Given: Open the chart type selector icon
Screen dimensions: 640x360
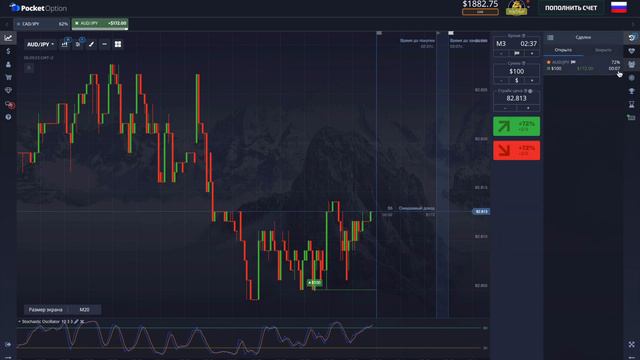Looking at the screenshot, I should point(65,44).
